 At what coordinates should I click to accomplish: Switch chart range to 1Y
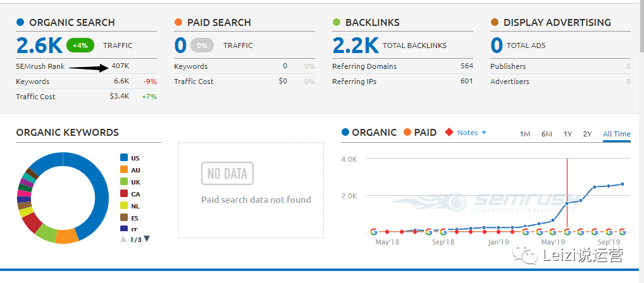coord(567,134)
